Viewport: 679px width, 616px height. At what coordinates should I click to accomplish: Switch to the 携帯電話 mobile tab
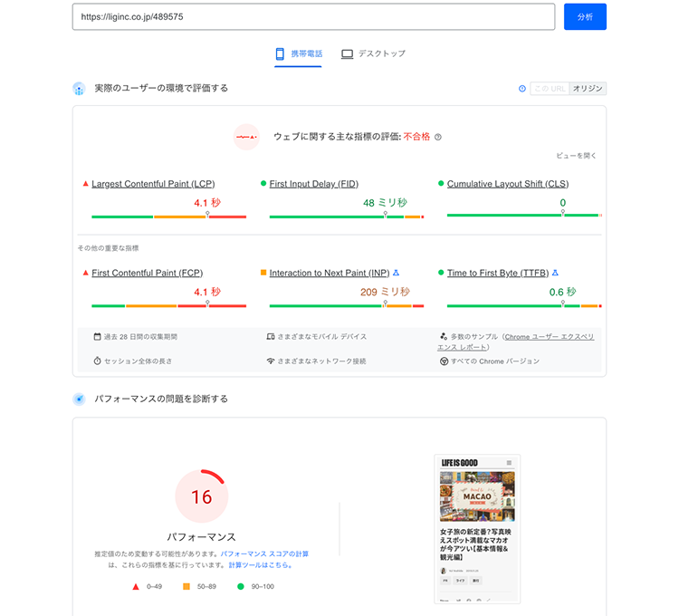[x=299, y=53]
